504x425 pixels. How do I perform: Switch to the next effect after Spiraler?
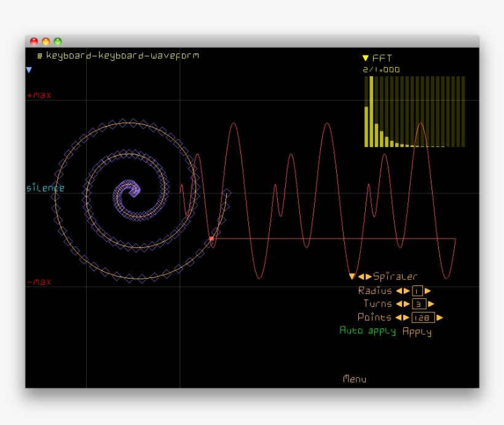[368, 276]
